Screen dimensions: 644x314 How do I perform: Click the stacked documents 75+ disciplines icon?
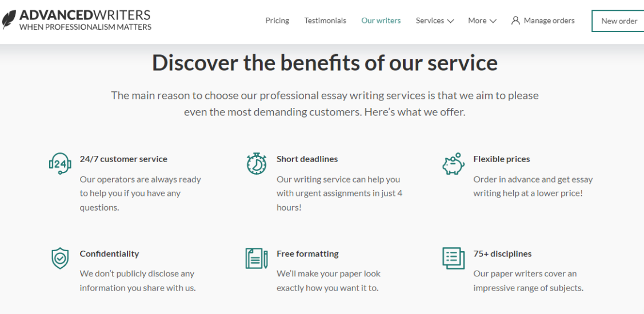454,258
